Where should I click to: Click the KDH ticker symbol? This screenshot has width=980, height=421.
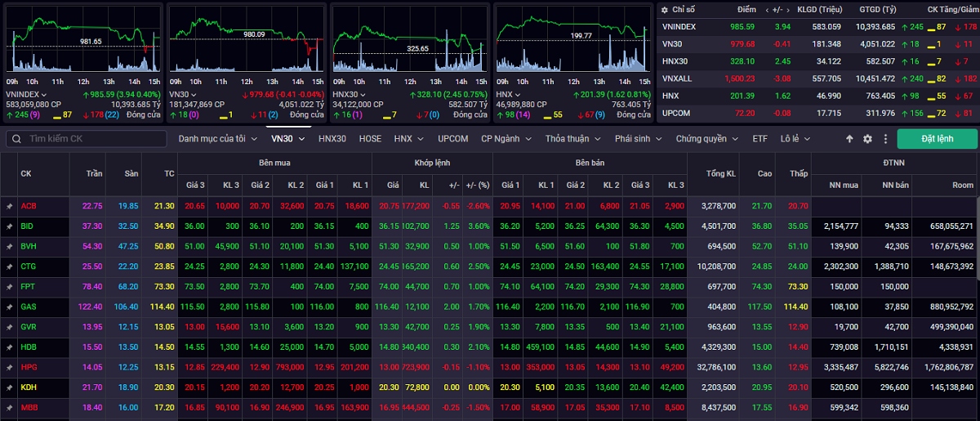(29, 387)
